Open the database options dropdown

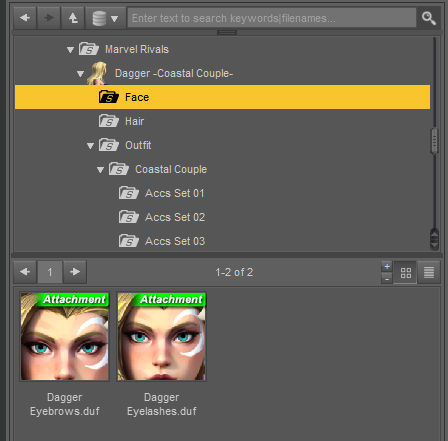coord(106,18)
